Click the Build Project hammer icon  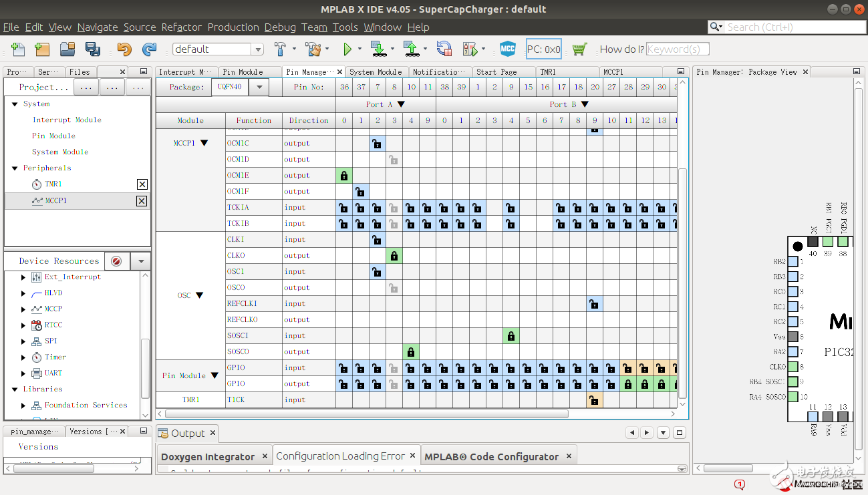coord(281,49)
